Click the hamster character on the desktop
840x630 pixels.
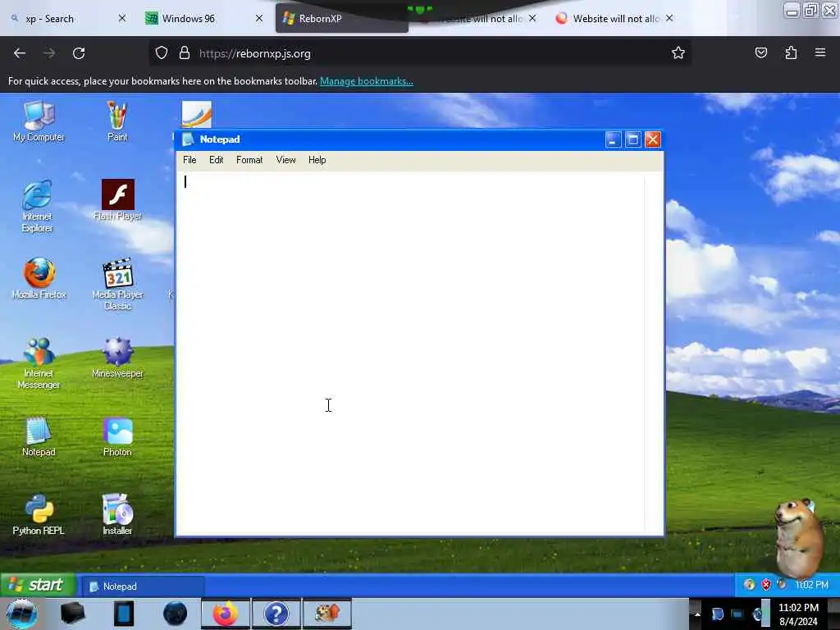[797, 536]
